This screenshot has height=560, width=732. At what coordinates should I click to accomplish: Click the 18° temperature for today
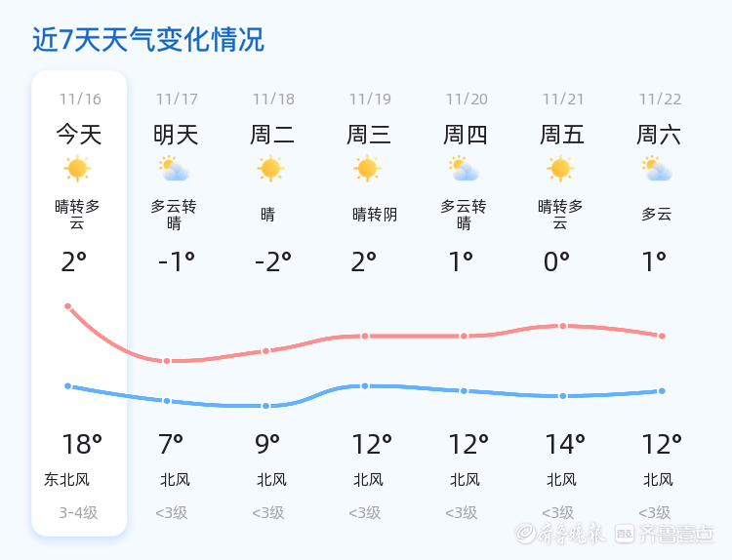tap(82, 445)
